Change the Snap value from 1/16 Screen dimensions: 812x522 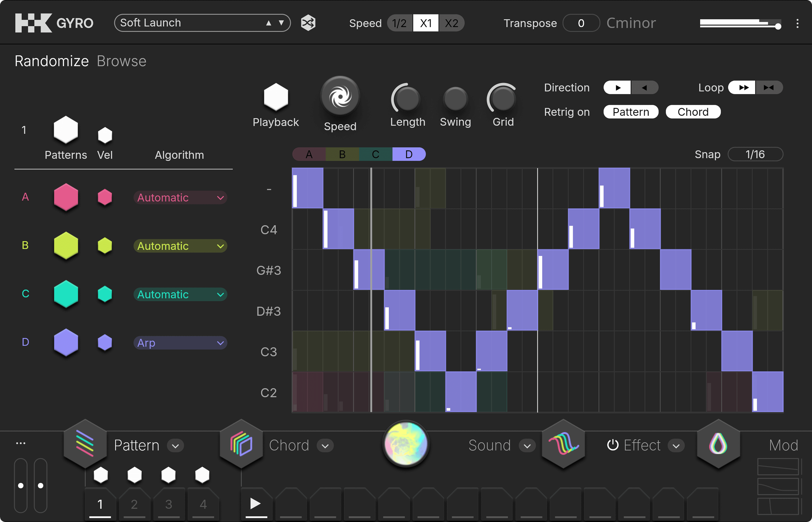(x=755, y=154)
